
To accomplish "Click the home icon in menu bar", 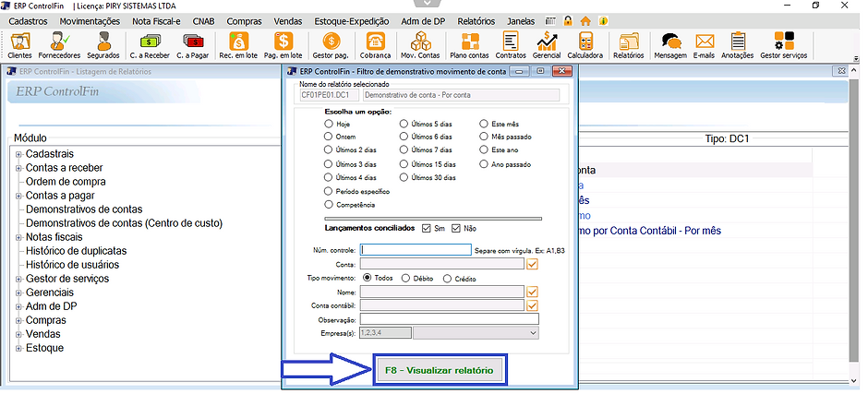I will coord(585,21).
